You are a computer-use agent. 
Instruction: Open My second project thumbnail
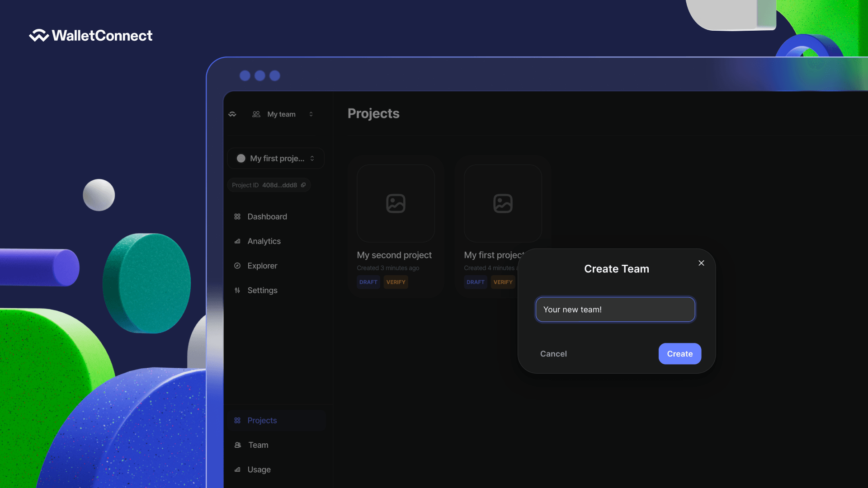[x=396, y=203]
